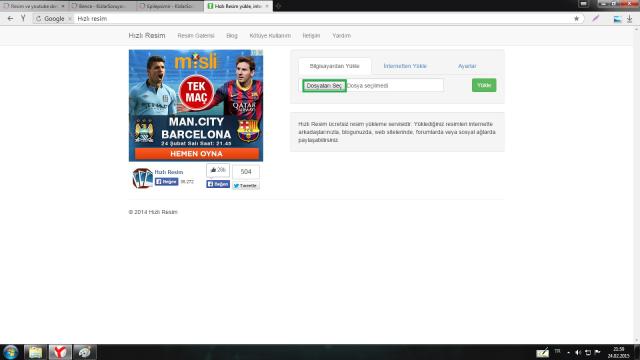This screenshot has height=360, width=640.
Task: Click the Facebook Beğen button under page name
Action: click(x=167, y=182)
